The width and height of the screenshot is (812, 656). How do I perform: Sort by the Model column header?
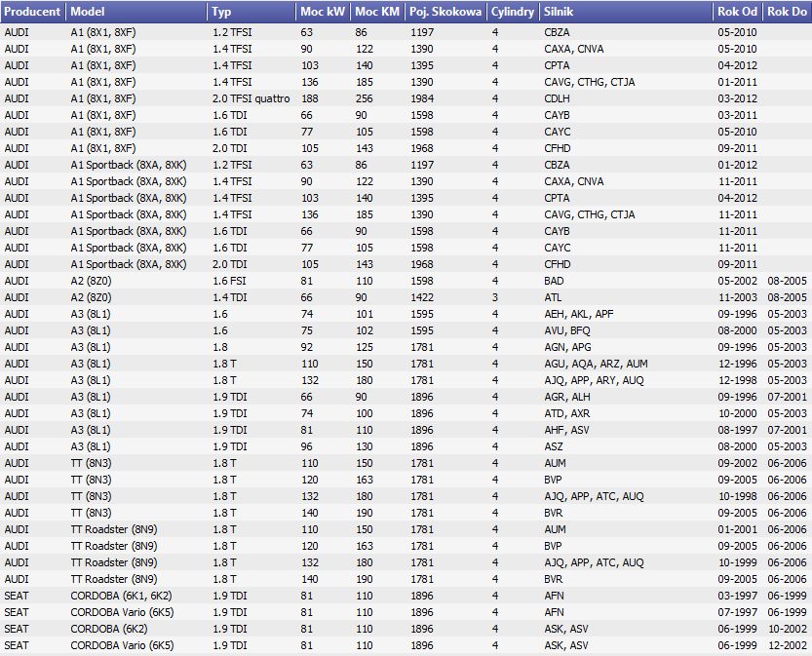point(136,12)
